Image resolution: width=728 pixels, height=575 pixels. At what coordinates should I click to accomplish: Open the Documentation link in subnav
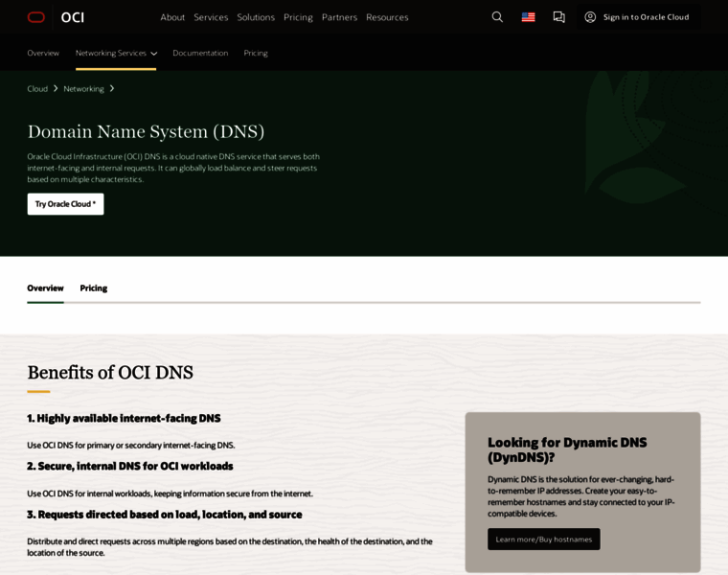200,53
